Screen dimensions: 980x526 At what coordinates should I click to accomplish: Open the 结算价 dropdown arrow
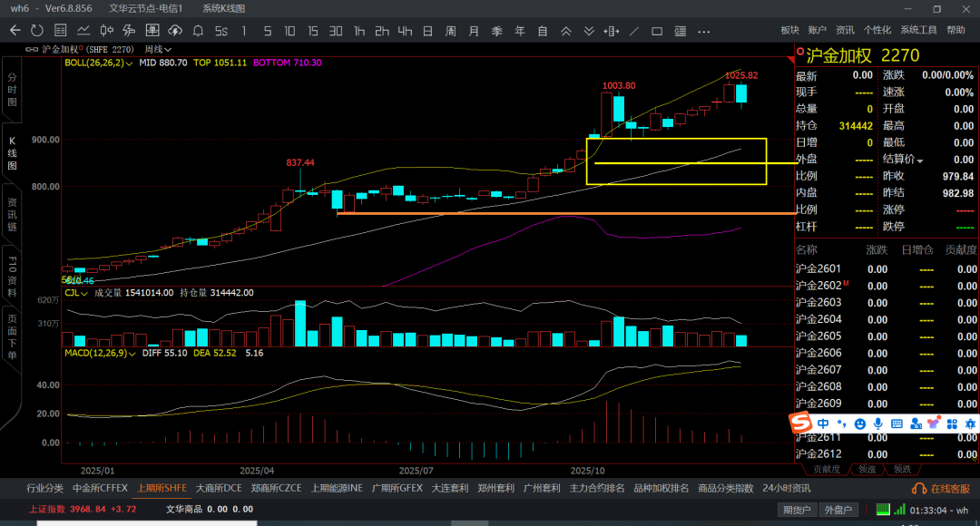pos(921,161)
